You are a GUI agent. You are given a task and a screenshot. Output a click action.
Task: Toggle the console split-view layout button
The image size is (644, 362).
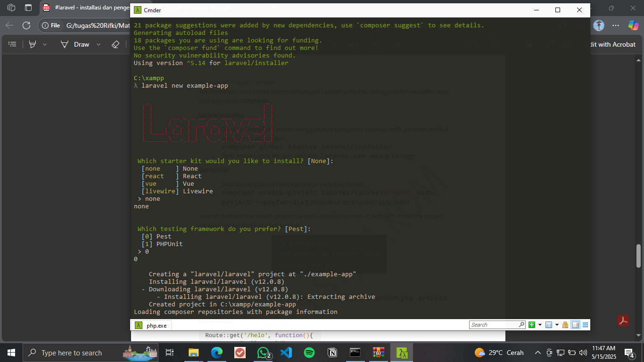[x=575, y=325]
